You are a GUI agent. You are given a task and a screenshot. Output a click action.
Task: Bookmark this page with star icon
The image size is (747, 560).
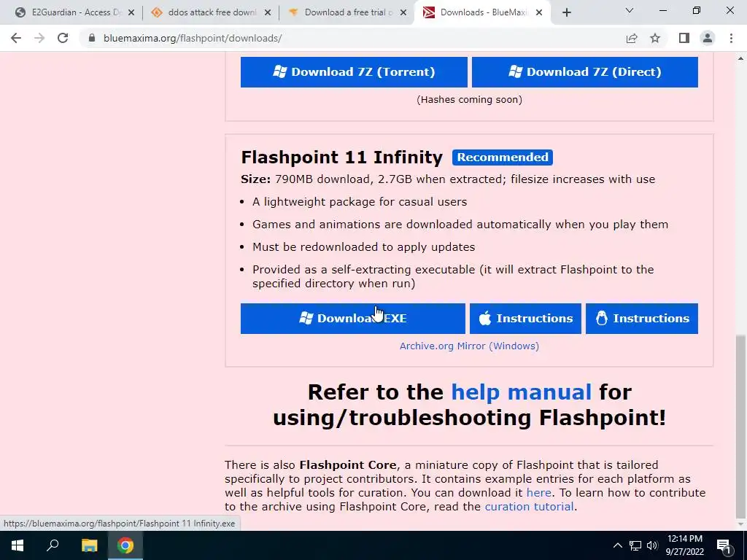tap(655, 38)
